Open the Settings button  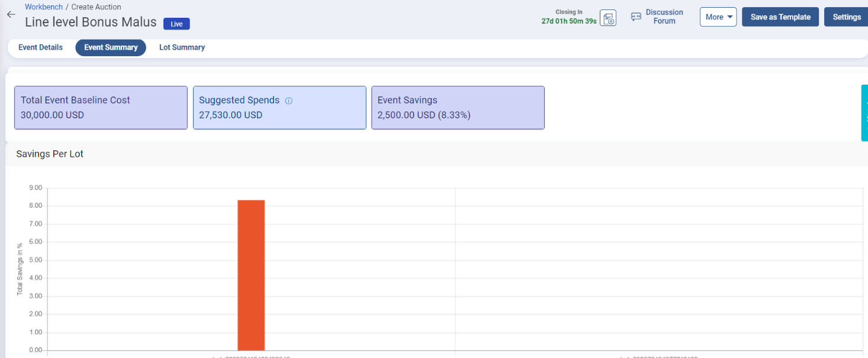pyautogui.click(x=846, y=17)
